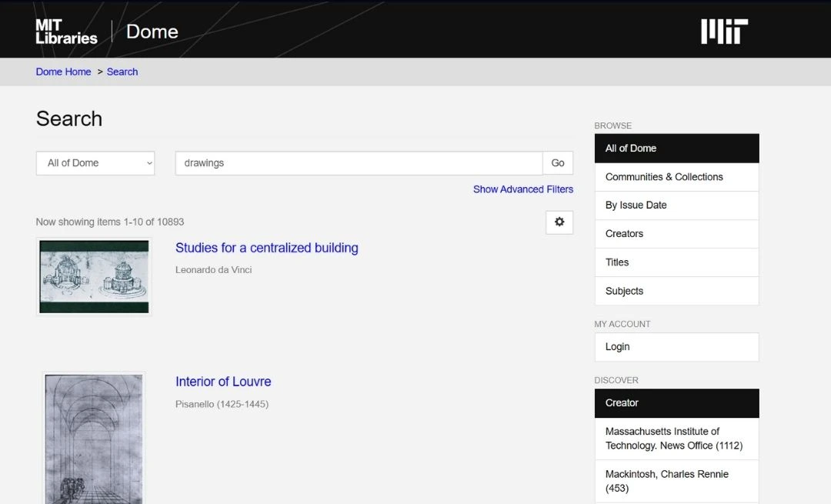The width and height of the screenshot is (831, 504).
Task: Filter by Mackintosh, Charles Rennie creator
Action: pos(666,481)
